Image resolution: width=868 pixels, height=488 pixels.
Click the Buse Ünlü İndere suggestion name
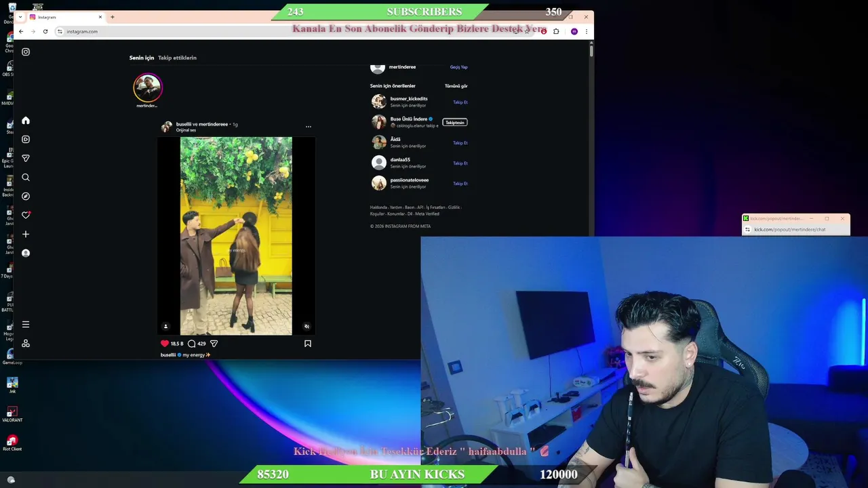[x=409, y=119]
